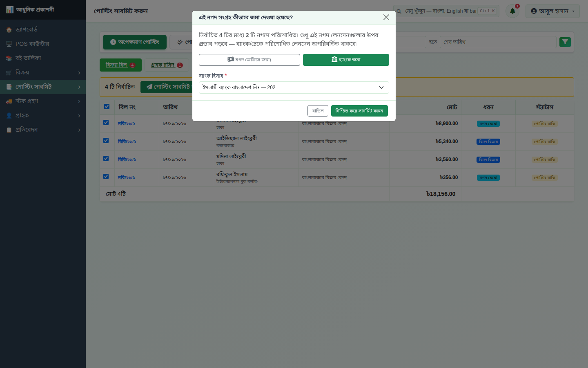Open the ব্যাংক হিসাব dropdown
The height and width of the screenshot is (368, 588).
click(294, 88)
